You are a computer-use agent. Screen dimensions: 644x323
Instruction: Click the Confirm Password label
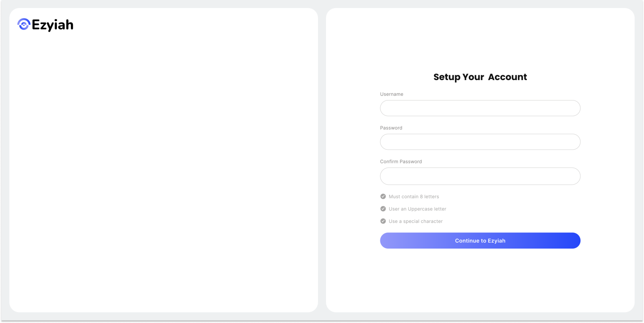pos(401,162)
